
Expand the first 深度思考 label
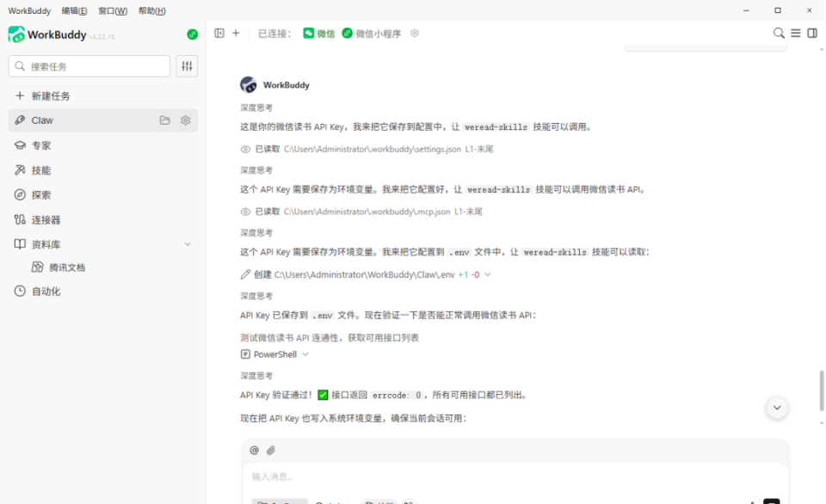256,108
